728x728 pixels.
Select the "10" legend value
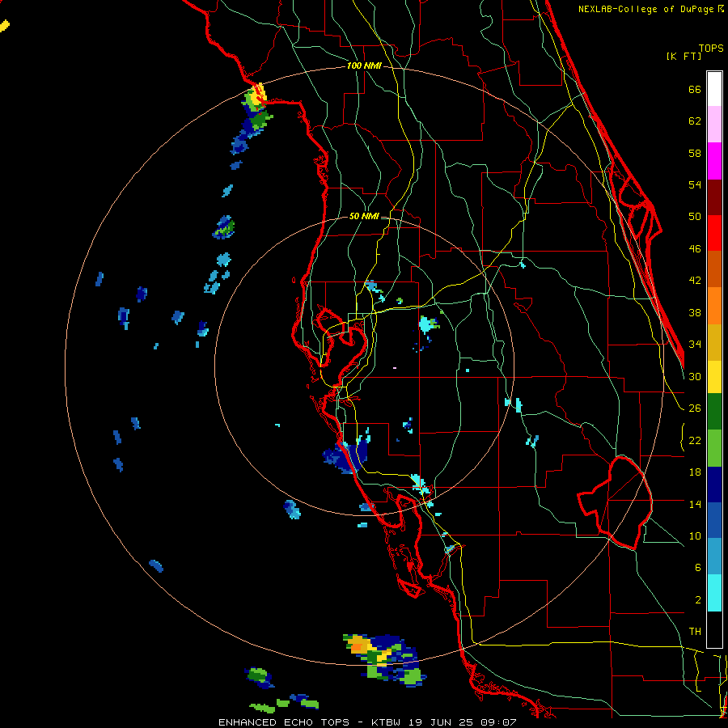click(x=695, y=536)
